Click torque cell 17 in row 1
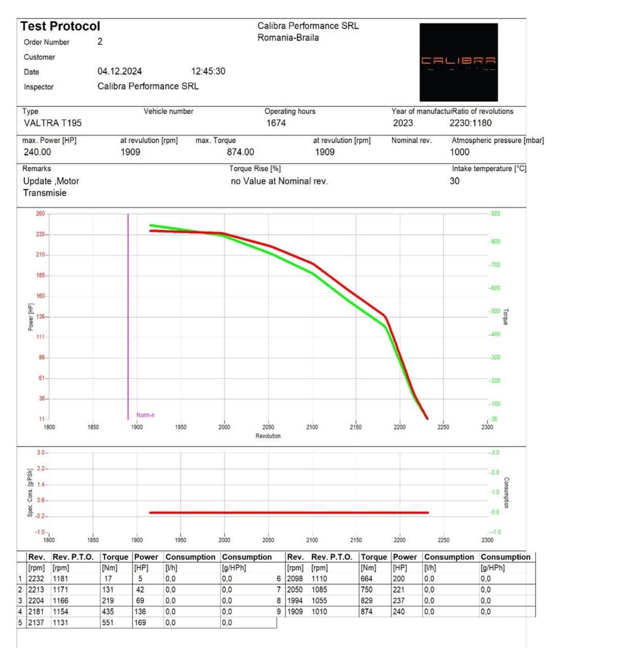The image size is (644, 648). pyautogui.click(x=108, y=579)
